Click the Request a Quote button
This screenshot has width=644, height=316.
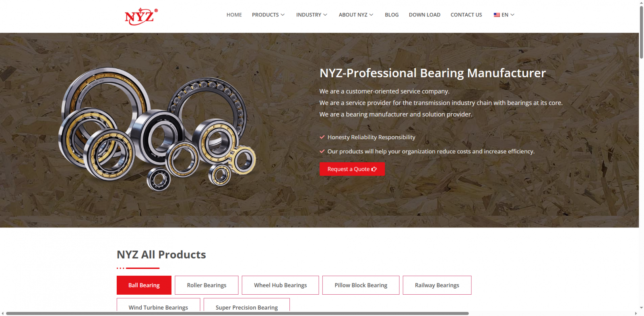(352, 169)
